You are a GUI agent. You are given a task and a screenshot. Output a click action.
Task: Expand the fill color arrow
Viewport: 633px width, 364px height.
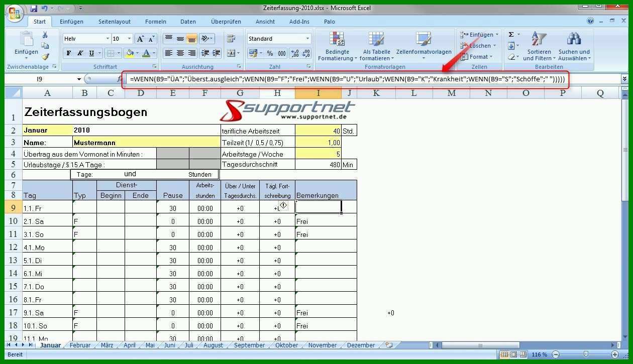click(138, 53)
